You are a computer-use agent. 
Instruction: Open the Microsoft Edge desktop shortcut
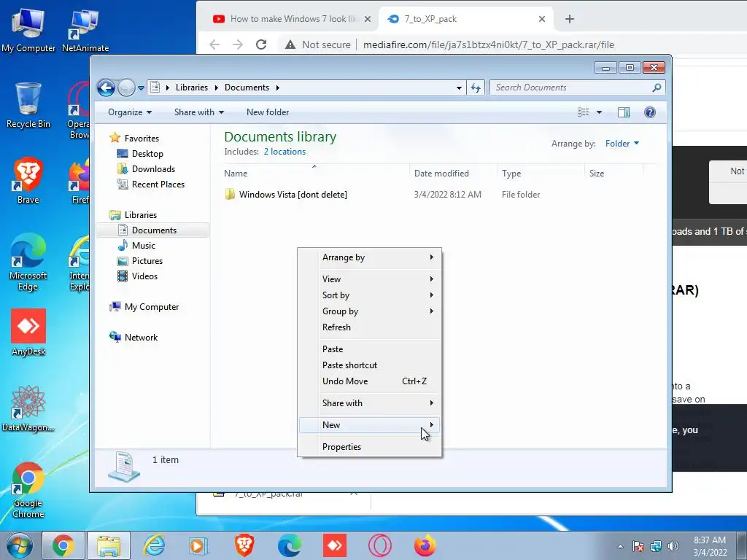point(28,262)
